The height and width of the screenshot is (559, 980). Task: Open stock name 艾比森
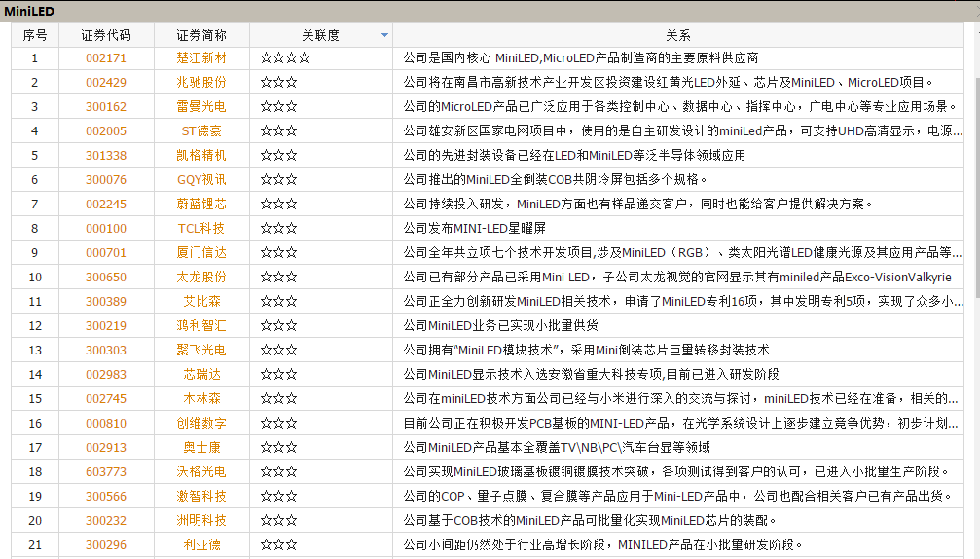201,302
